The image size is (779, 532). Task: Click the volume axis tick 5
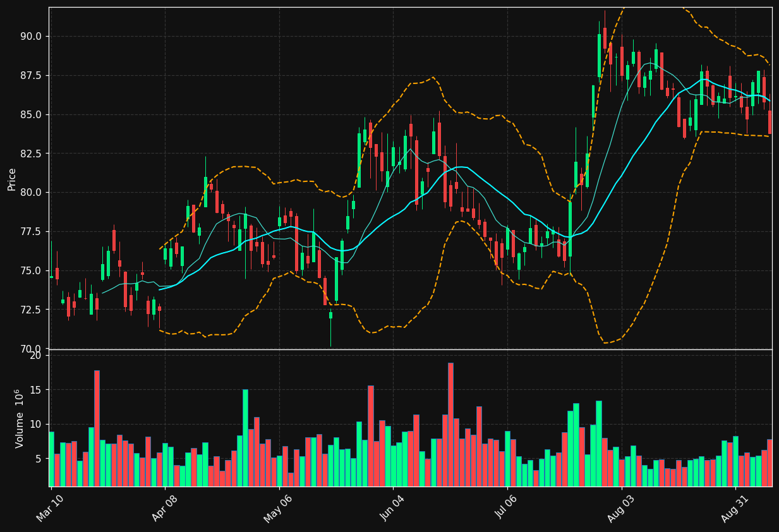pos(38,459)
